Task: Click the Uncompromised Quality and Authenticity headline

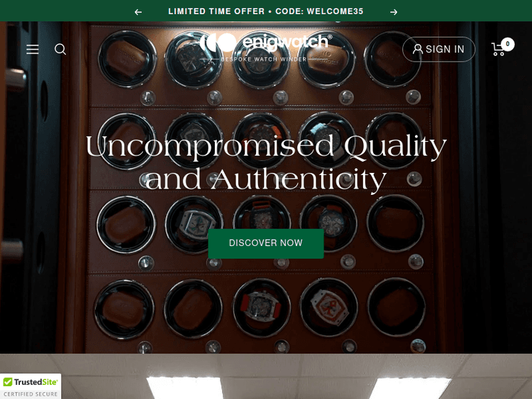Action: 266,162
